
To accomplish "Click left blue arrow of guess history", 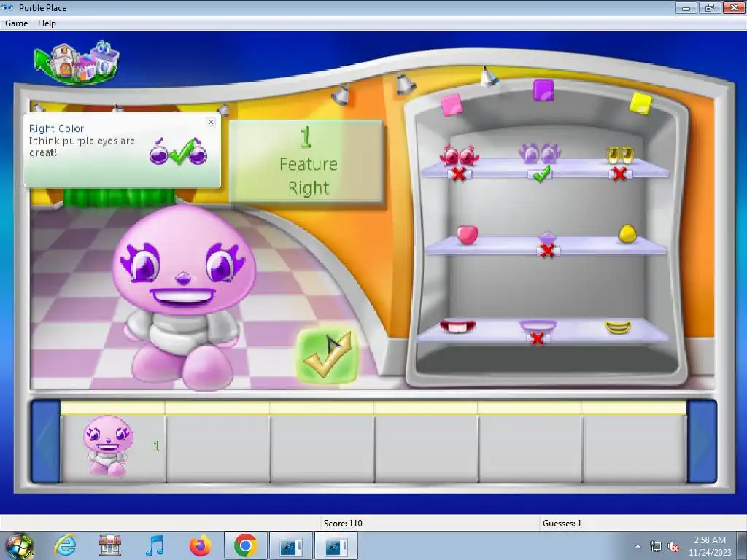I will [x=46, y=442].
